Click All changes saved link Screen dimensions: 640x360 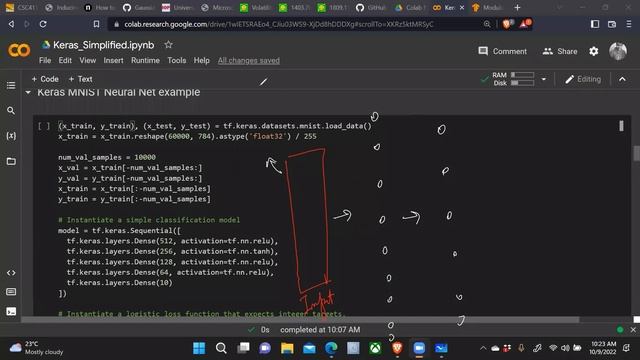(249, 60)
